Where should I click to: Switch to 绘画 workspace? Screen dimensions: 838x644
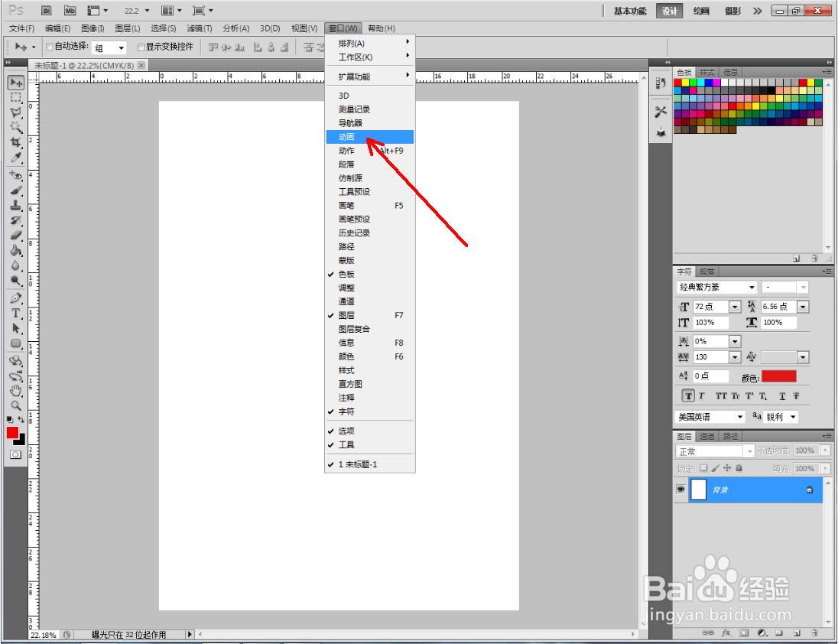pyautogui.click(x=701, y=11)
